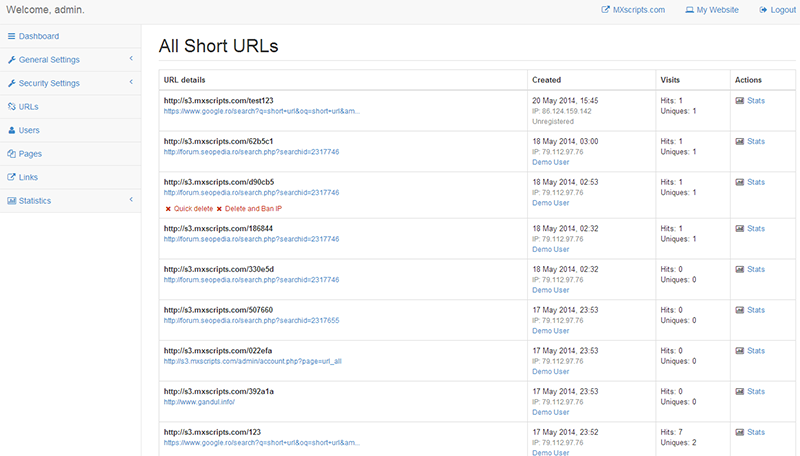Open Demo User link in 62b5c1 row

(551, 162)
